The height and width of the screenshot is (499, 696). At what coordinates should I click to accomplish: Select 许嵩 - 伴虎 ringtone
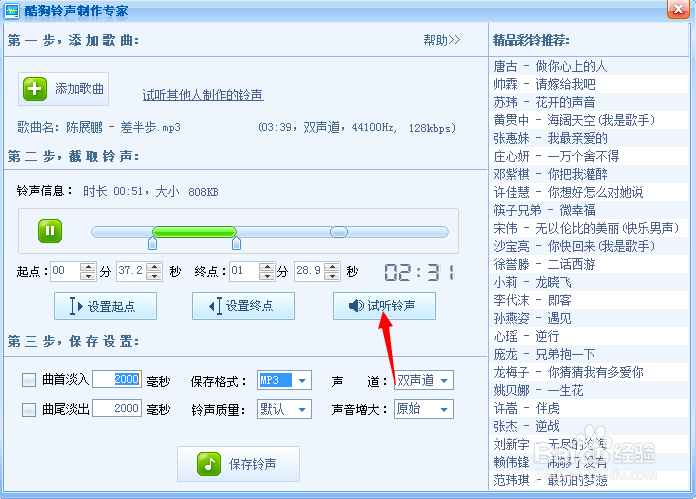[588, 408]
